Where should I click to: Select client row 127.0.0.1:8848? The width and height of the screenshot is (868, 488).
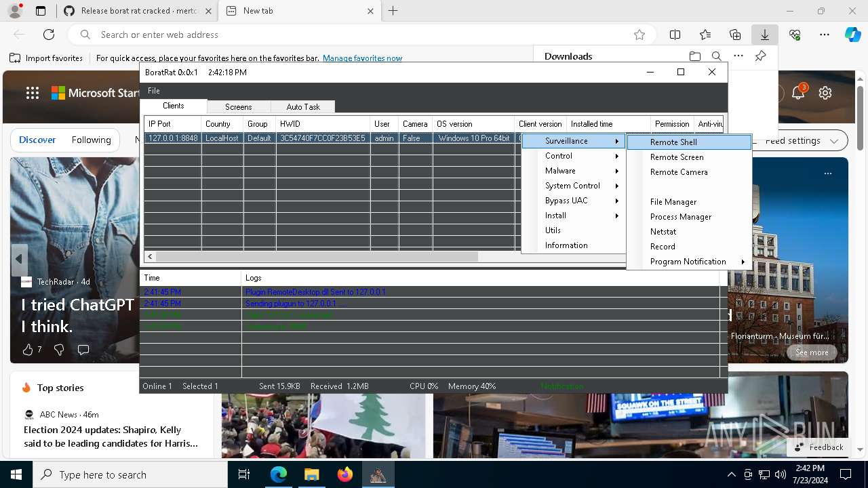click(332, 138)
